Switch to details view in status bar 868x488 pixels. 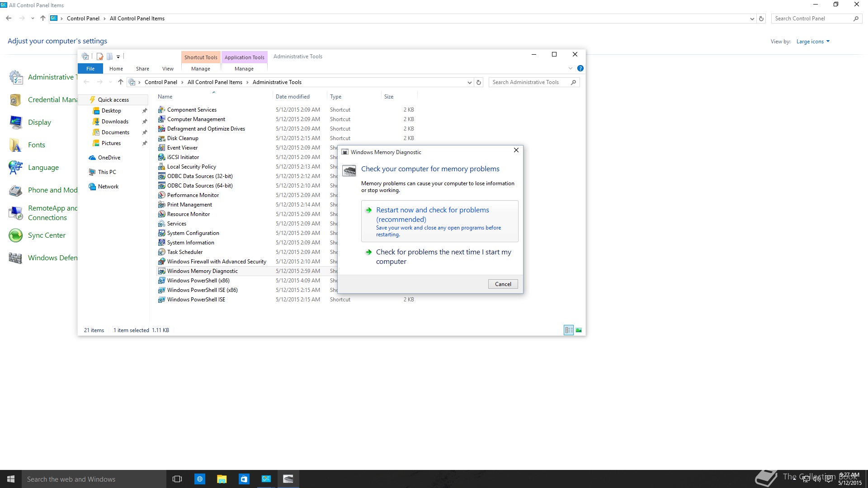[x=569, y=330]
